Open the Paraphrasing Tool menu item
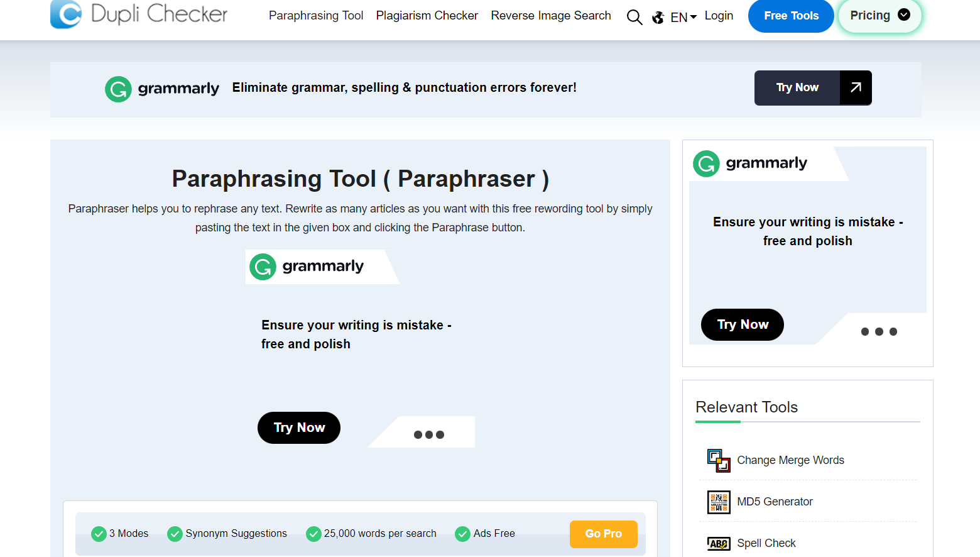Viewport: 980px width, 557px height. pyautogui.click(x=316, y=16)
